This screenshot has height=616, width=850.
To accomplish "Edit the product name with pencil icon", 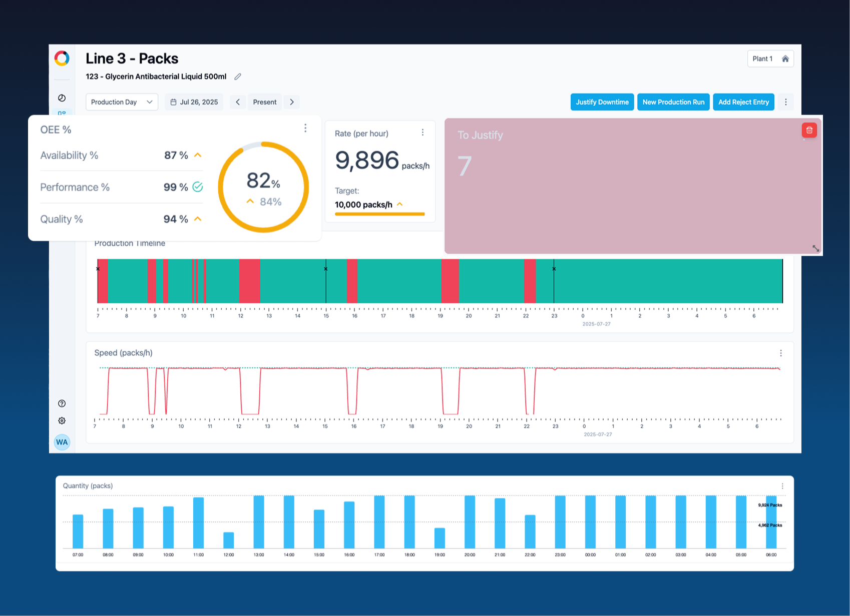I will click(x=238, y=77).
